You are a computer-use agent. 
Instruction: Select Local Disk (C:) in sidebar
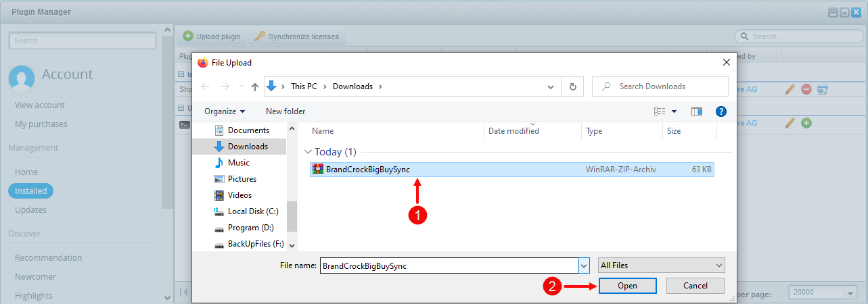253,211
